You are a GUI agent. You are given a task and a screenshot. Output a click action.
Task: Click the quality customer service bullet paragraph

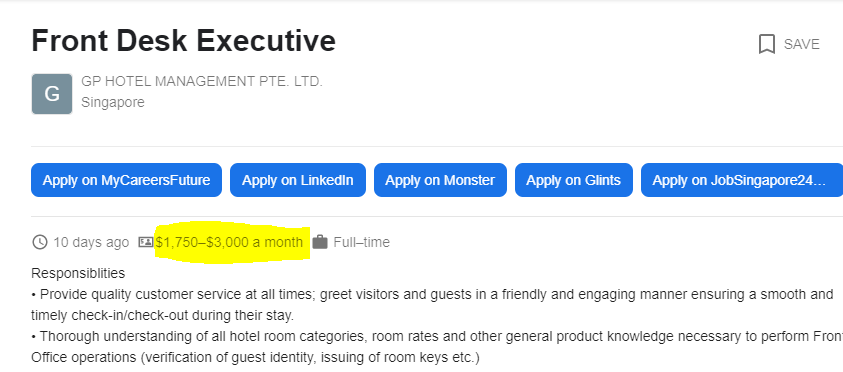click(432, 305)
